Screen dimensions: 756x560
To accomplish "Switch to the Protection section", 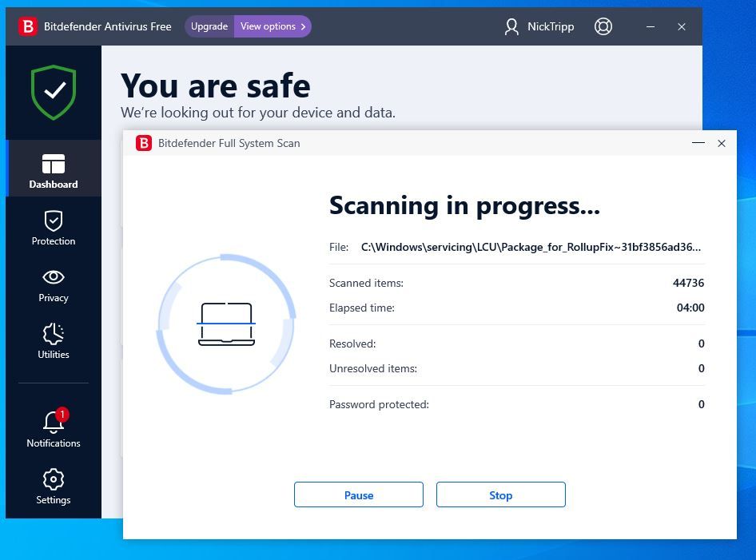I will point(54,229).
